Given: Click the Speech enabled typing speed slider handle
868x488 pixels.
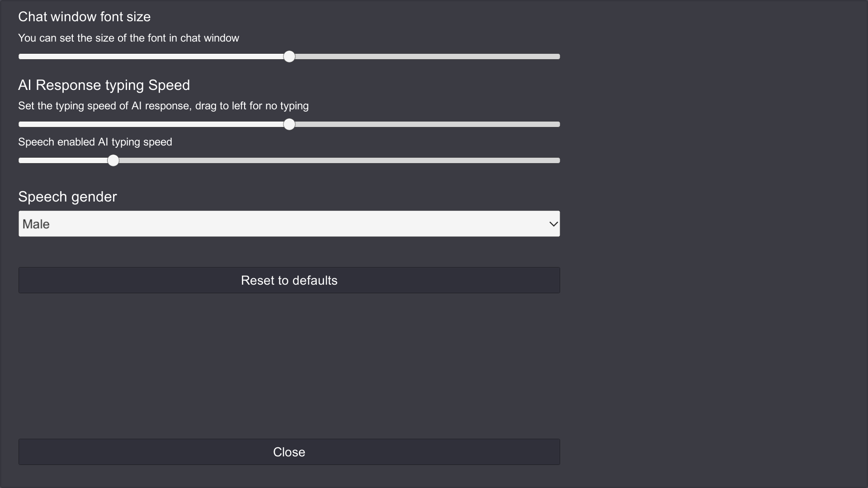Looking at the screenshot, I should click(113, 160).
